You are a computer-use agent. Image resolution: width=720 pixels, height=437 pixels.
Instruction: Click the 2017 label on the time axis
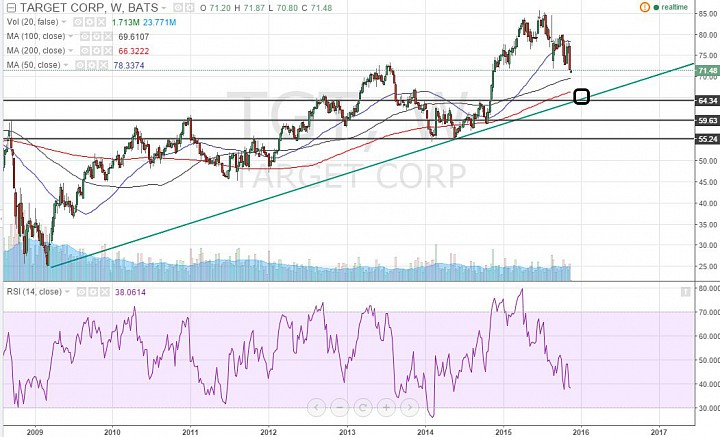click(x=659, y=432)
